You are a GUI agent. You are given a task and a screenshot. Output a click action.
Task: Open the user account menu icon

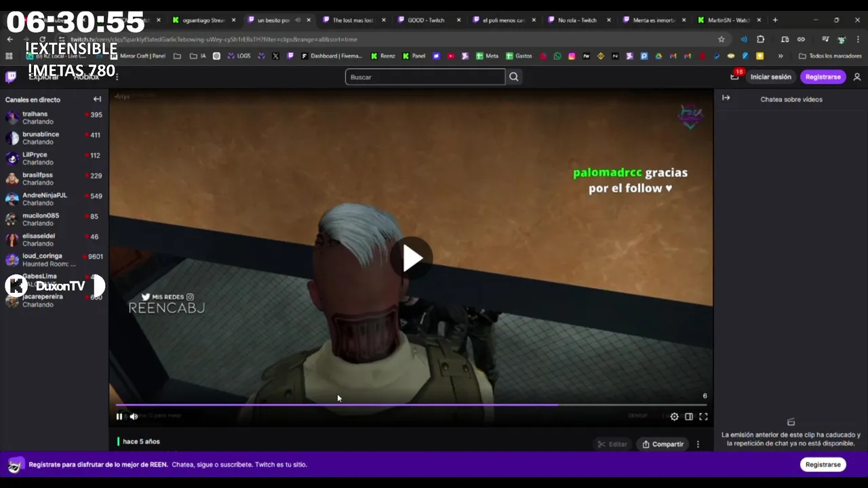tap(857, 77)
